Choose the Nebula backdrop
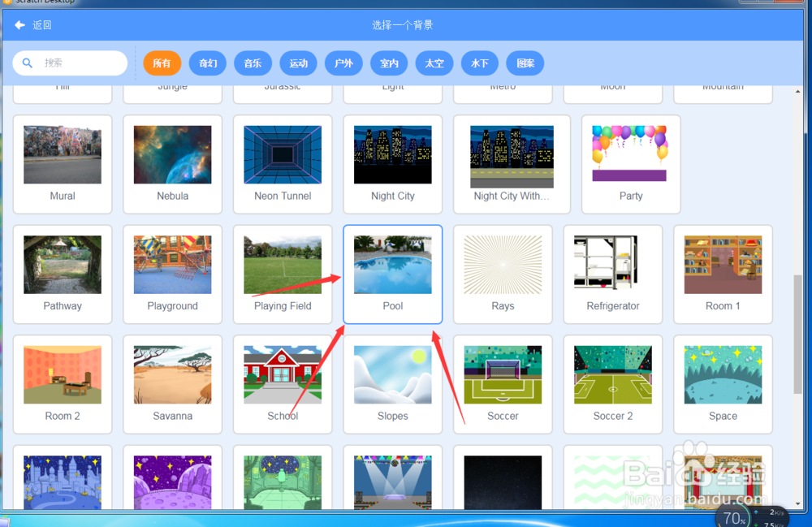 (x=172, y=164)
